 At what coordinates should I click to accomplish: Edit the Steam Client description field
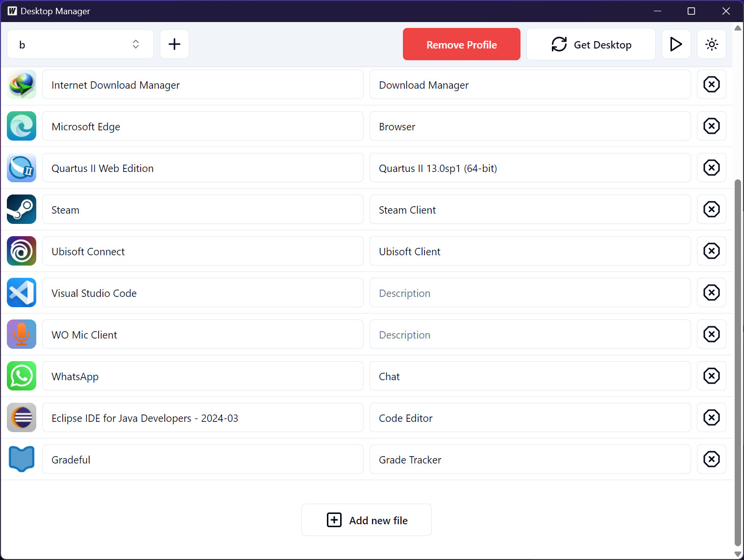point(530,209)
